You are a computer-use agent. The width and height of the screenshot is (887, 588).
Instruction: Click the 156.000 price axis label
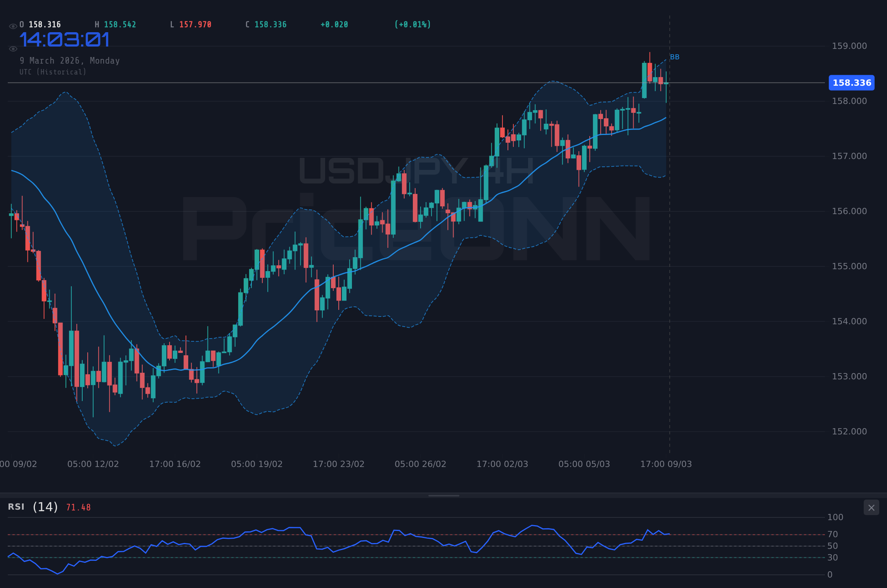(849, 211)
